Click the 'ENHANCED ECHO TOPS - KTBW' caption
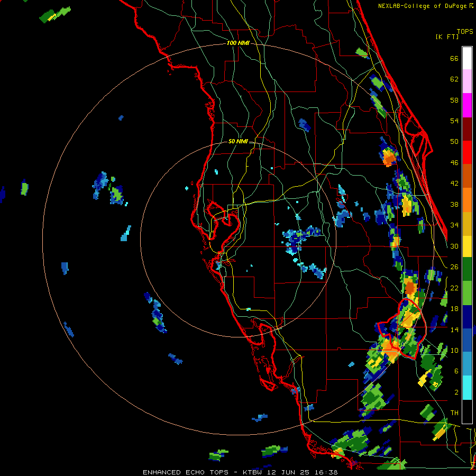The height and width of the screenshot is (476, 476). pos(202,472)
